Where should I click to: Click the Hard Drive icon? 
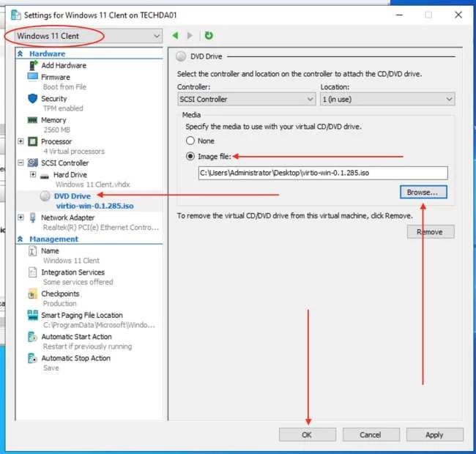coord(45,176)
